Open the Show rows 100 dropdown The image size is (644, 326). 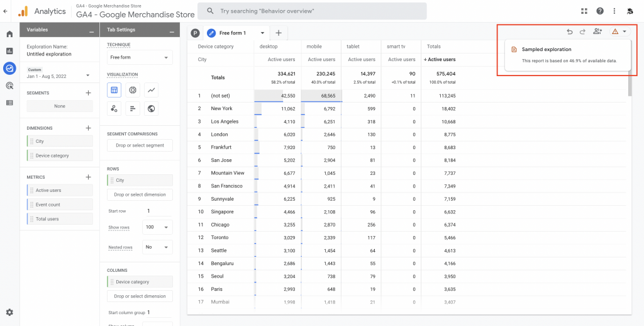coord(157,227)
